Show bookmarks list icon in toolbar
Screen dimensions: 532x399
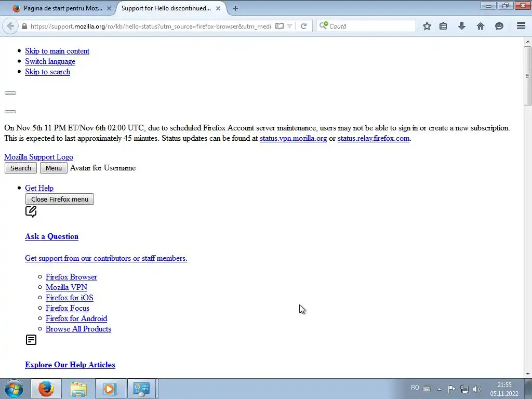coord(443,26)
